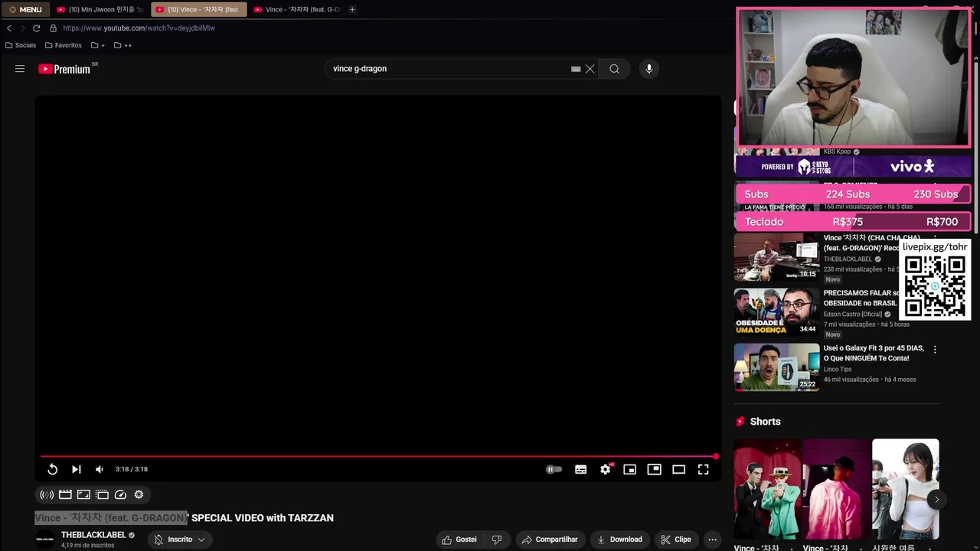The height and width of the screenshot is (551, 980).
Task: Open the browser MENU button
Action: [x=25, y=9]
